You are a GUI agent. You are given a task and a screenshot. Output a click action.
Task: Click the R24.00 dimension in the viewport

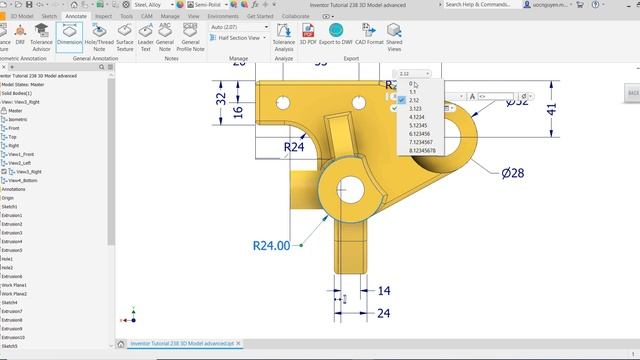[x=271, y=246]
